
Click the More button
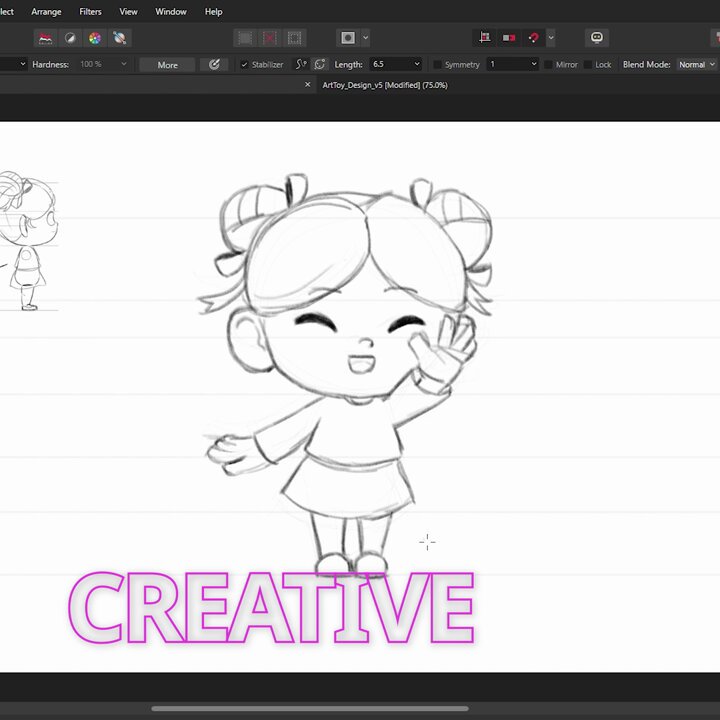168,65
